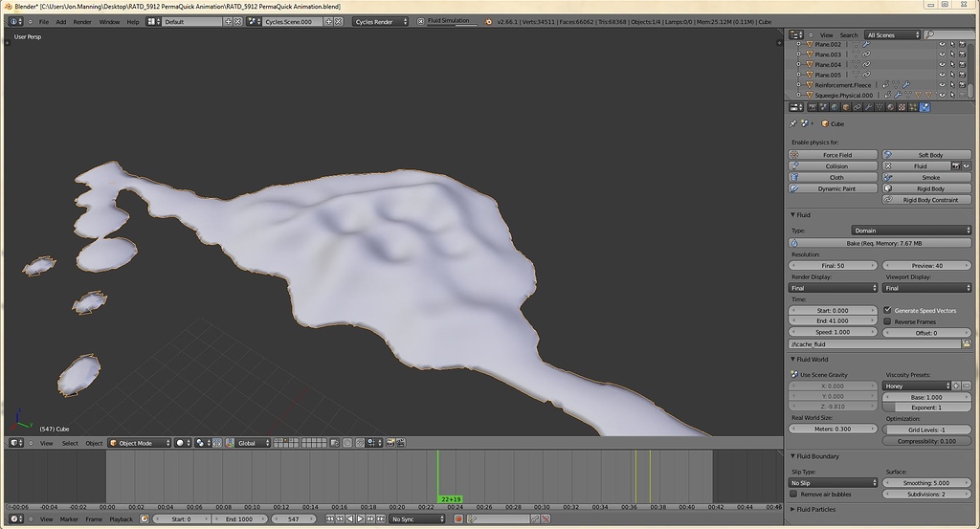Toggle selectability arrow for Plane.003
980x529 pixels.
coord(952,55)
